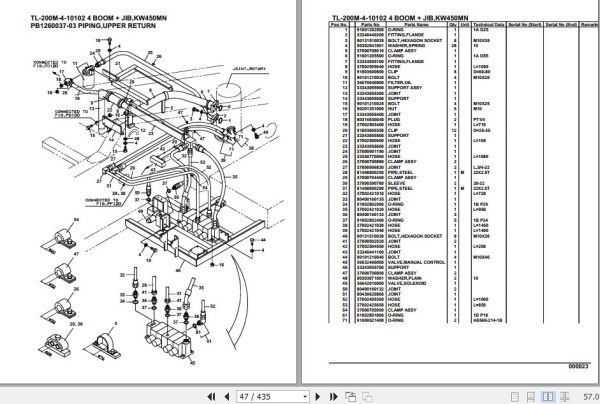Click the VALVE,SOLENOID parts entry
The width and height of the screenshot is (600, 404).
coord(407,283)
